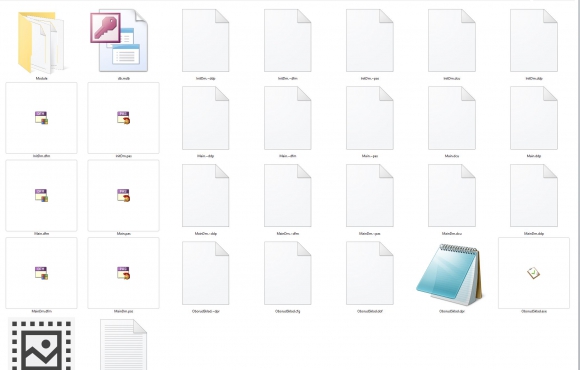Image resolution: width=580 pixels, height=370 pixels.
Task: Select the Main.dfm form file
Action: click(x=41, y=195)
